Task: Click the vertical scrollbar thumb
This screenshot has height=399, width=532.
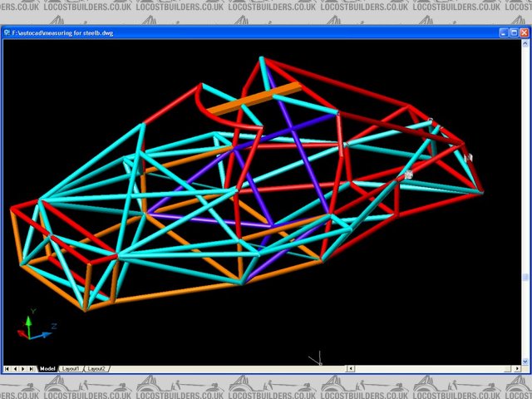Action: [525, 277]
